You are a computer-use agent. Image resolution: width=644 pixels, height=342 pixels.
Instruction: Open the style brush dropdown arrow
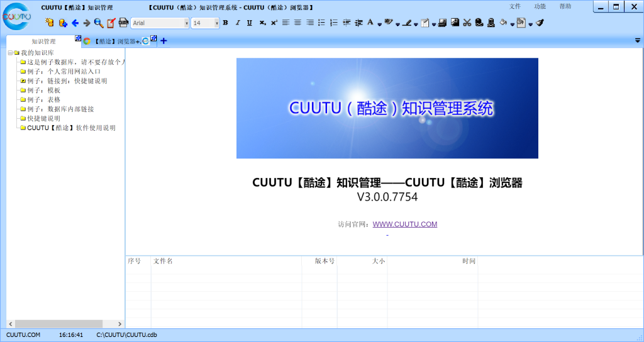[397, 25]
